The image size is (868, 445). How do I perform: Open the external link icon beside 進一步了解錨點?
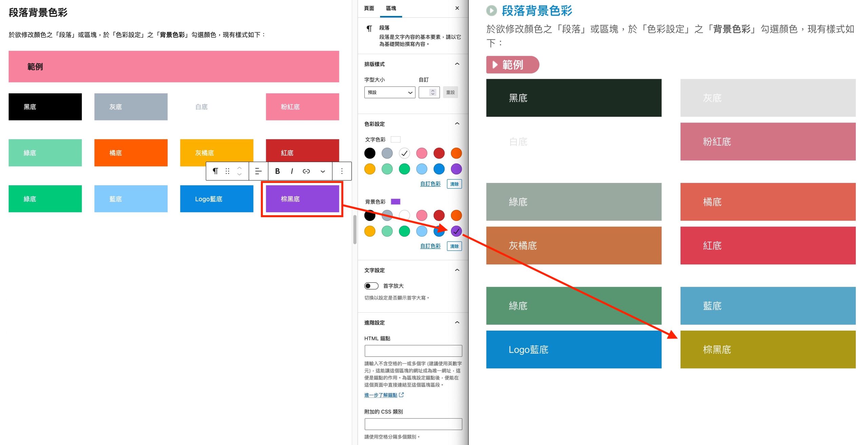(401, 395)
